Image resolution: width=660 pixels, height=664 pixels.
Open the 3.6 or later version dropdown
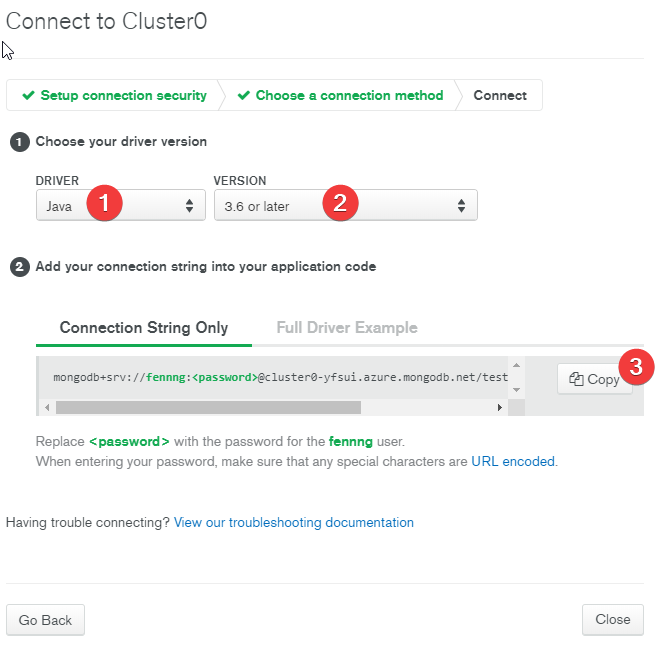coord(345,205)
